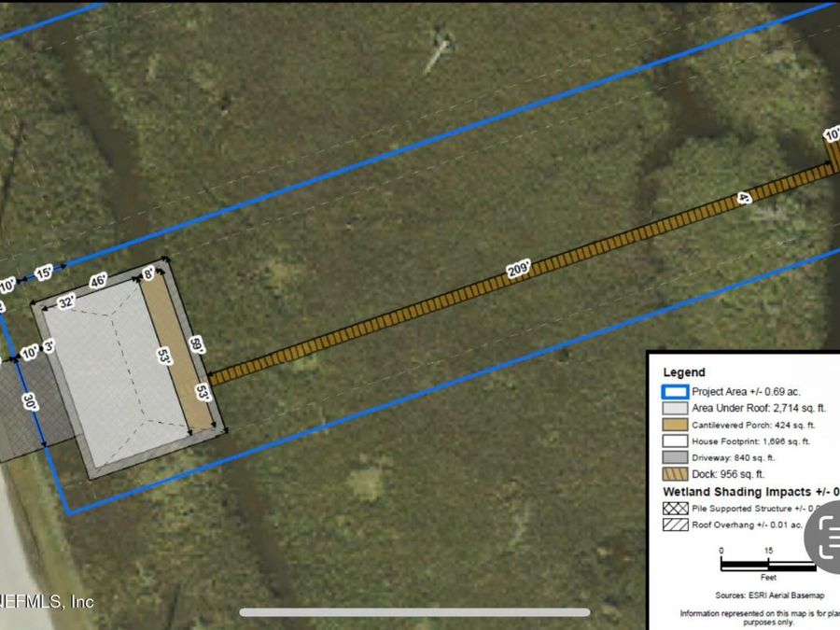840x630 pixels.
Task: Click the Roof Overhang diagonal hatch icon
Action: pyautogui.click(x=675, y=525)
